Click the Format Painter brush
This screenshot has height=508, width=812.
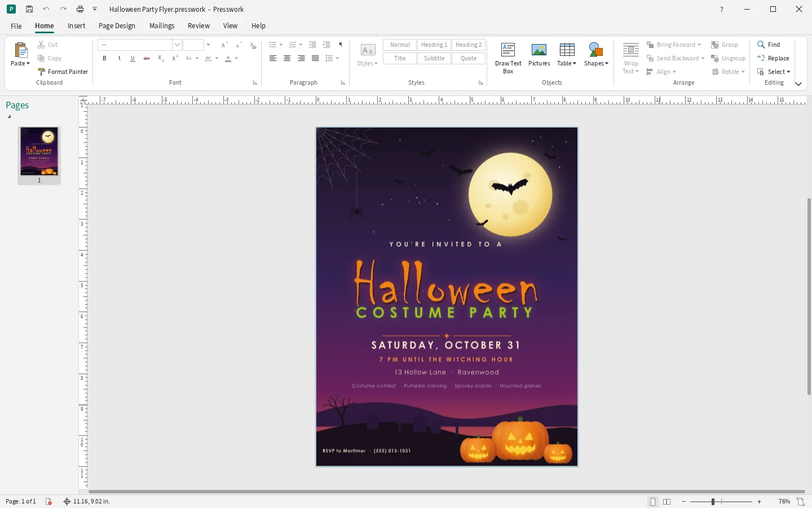(x=63, y=72)
